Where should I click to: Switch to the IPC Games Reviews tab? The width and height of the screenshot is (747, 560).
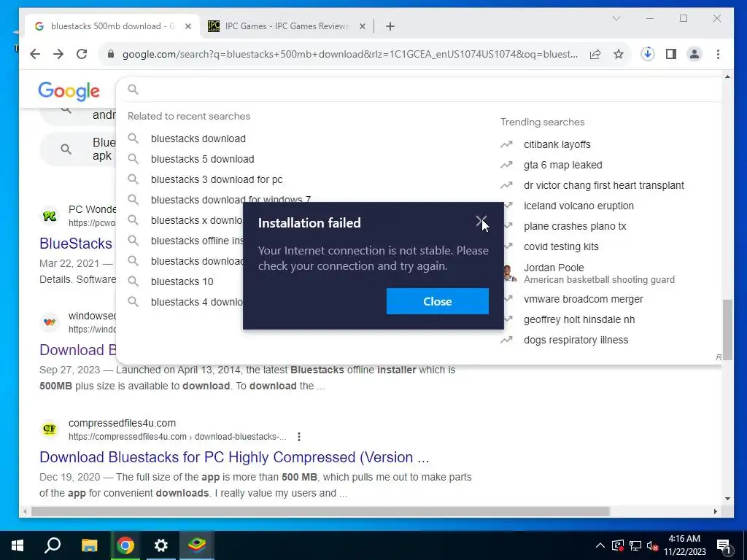click(x=287, y=26)
